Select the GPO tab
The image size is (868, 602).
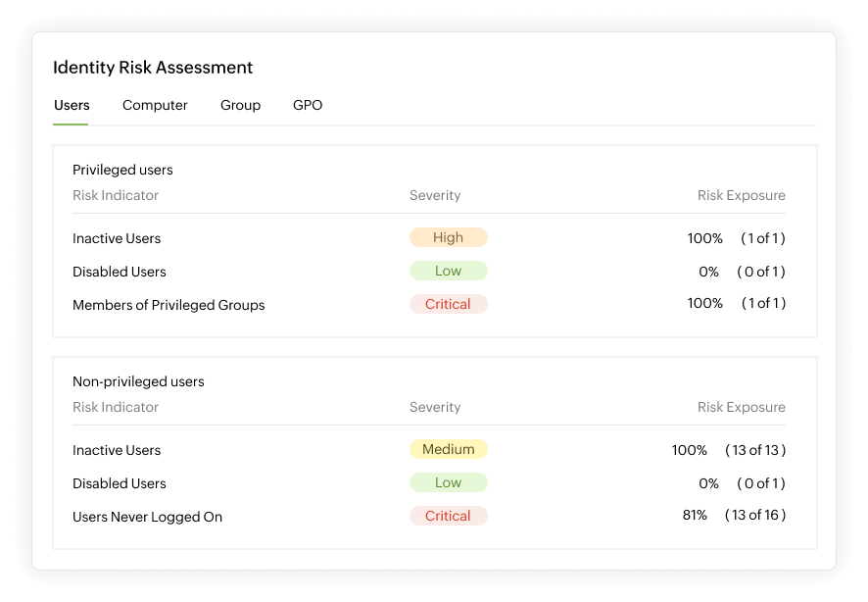307,105
